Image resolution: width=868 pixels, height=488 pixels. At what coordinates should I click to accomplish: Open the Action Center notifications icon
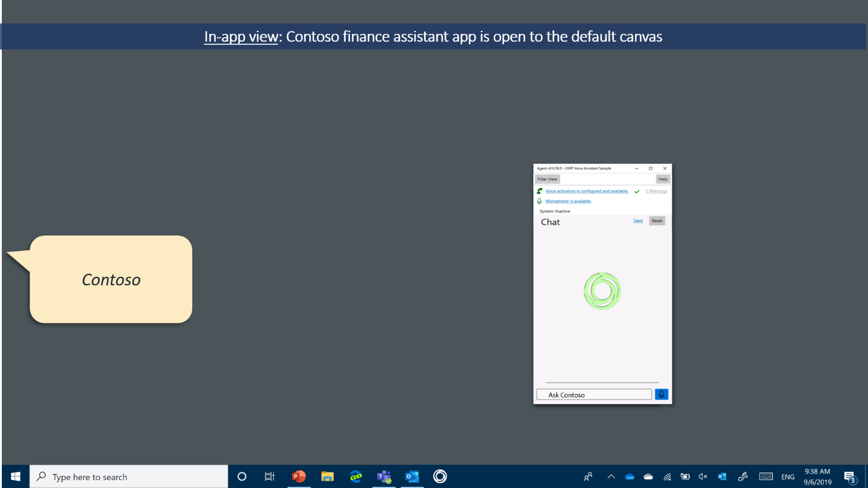(x=850, y=477)
